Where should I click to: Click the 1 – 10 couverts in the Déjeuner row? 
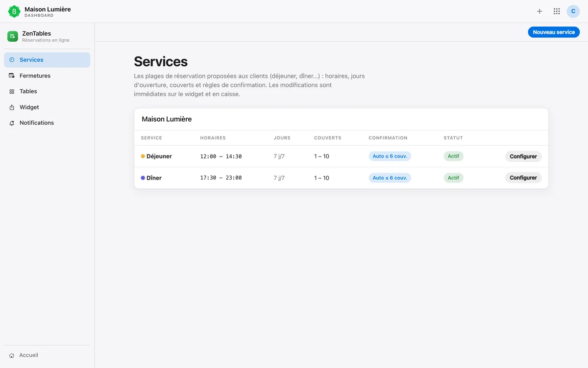click(321, 157)
